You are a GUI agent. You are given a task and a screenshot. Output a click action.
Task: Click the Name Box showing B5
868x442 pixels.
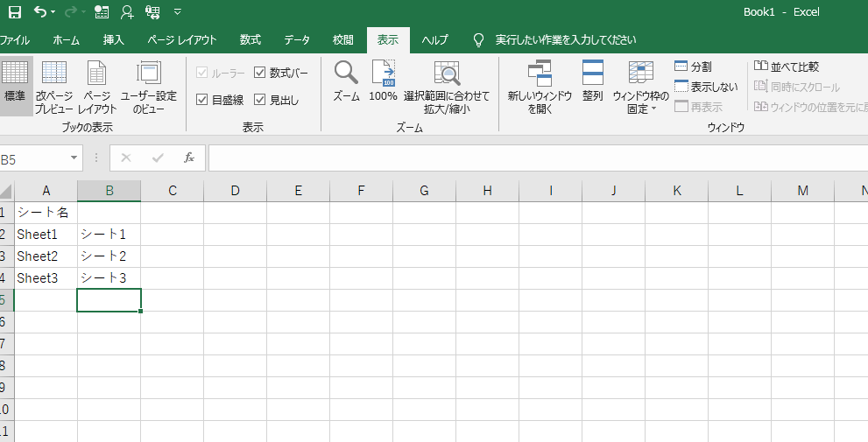point(34,159)
